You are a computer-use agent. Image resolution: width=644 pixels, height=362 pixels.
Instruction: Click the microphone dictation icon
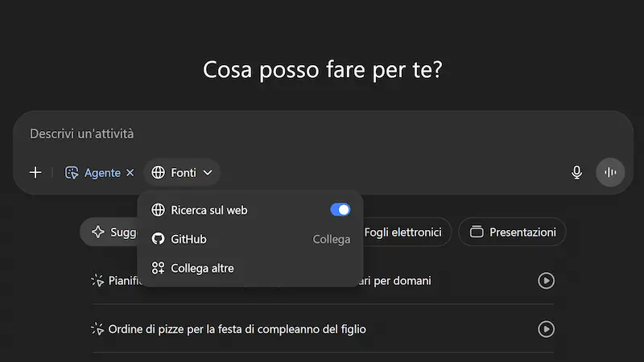(576, 172)
